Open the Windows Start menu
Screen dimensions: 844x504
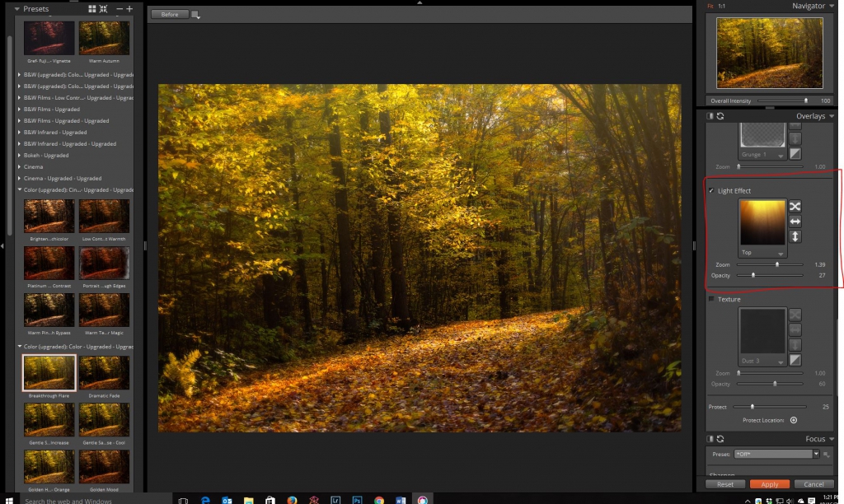(x=8, y=500)
